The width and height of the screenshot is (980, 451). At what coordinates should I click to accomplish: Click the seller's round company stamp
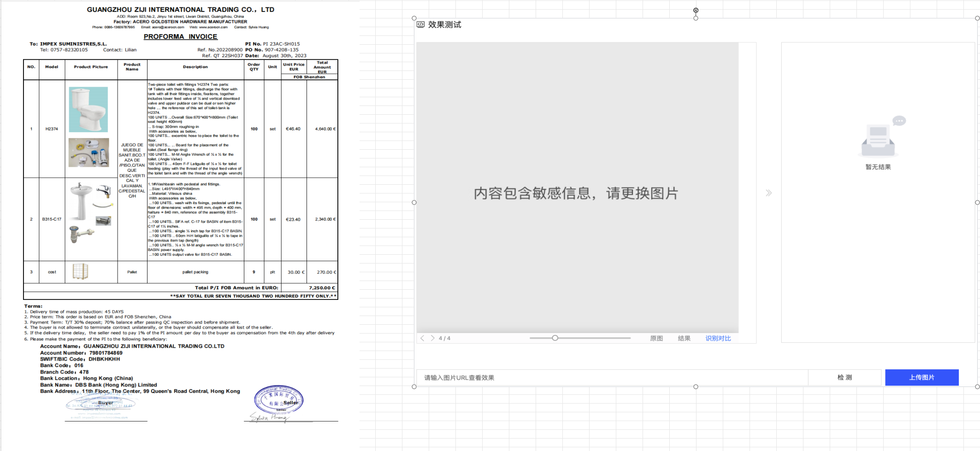click(x=278, y=399)
